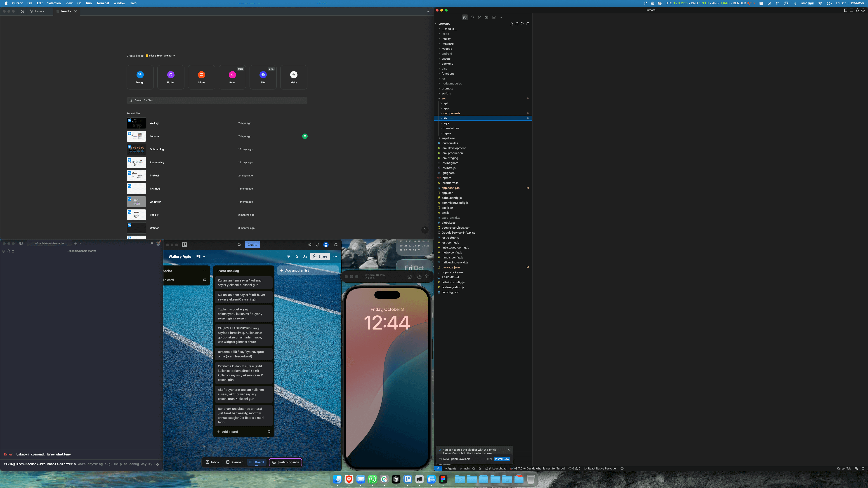
Task: Open the Explorer view in Cursor sidebar
Action: click(465, 17)
